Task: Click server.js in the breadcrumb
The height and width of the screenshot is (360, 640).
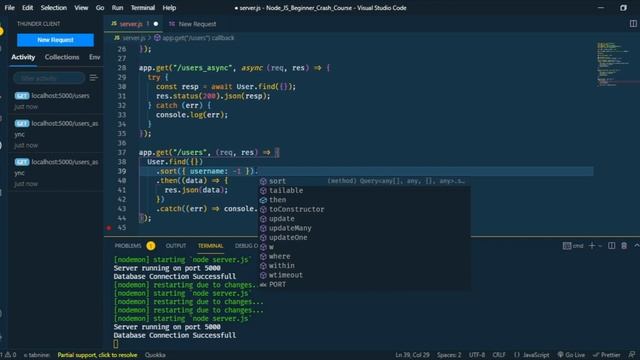Action: click(x=134, y=38)
